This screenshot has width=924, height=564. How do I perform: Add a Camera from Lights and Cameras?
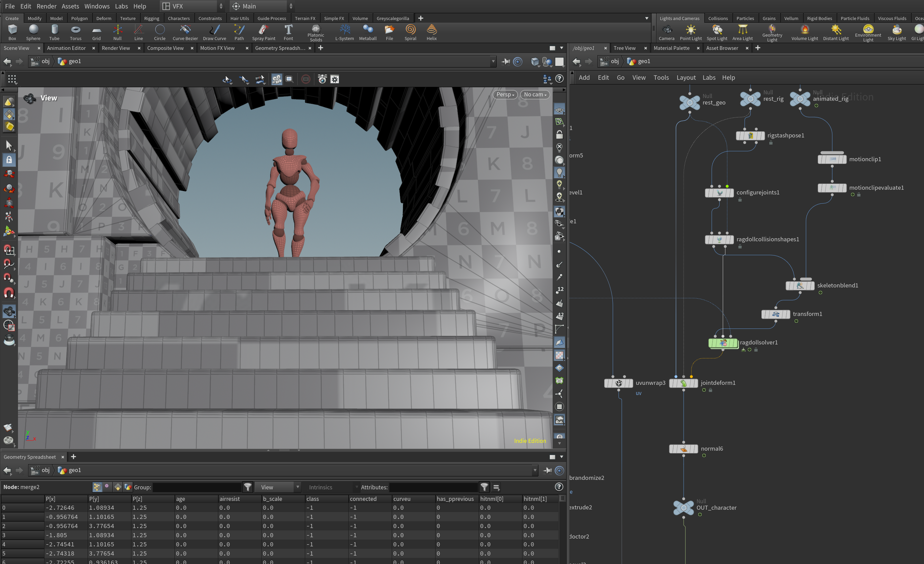pos(666,32)
